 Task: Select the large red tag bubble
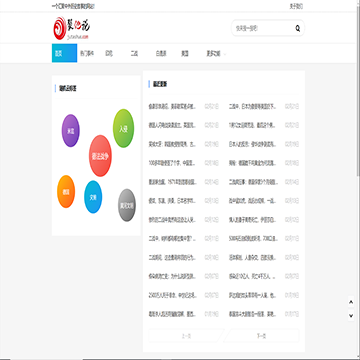(100, 156)
